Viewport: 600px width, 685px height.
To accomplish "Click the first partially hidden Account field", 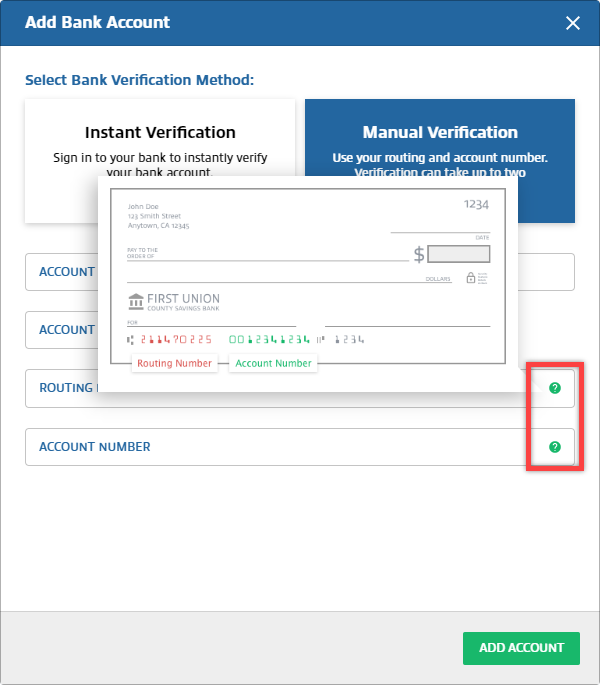I will point(300,272).
